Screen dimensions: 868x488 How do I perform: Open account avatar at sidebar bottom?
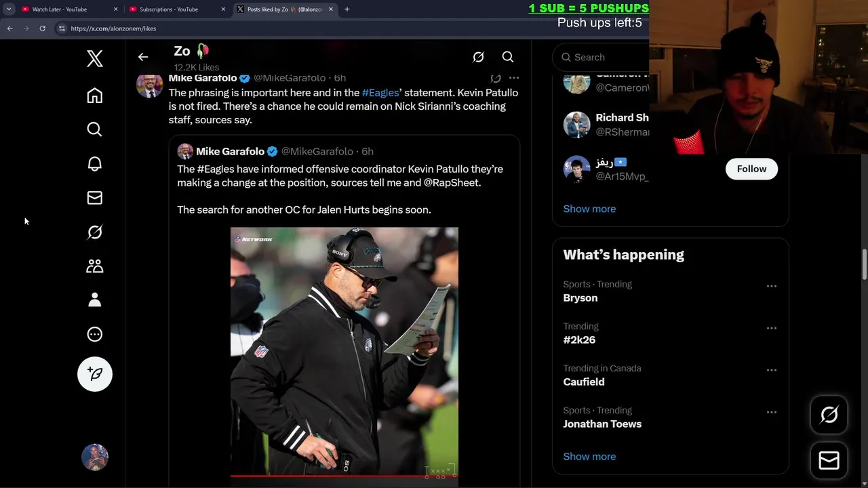pos(95,457)
